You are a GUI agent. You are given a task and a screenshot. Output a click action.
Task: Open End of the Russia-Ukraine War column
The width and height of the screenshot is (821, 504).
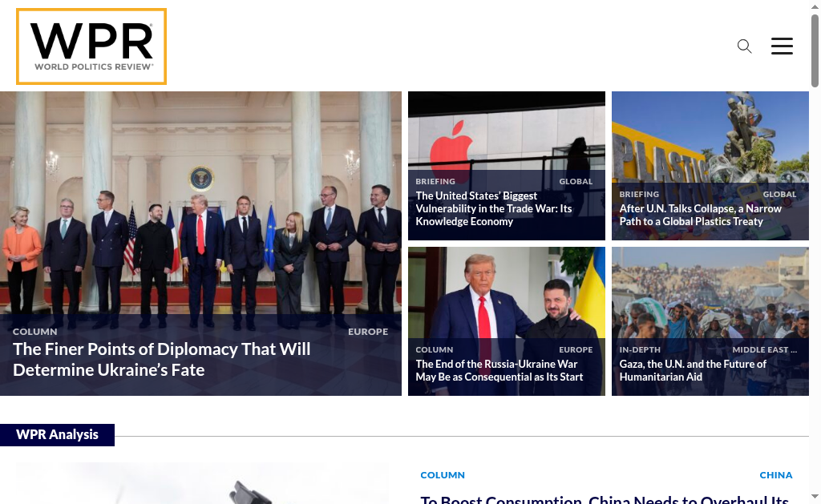[499, 370]
